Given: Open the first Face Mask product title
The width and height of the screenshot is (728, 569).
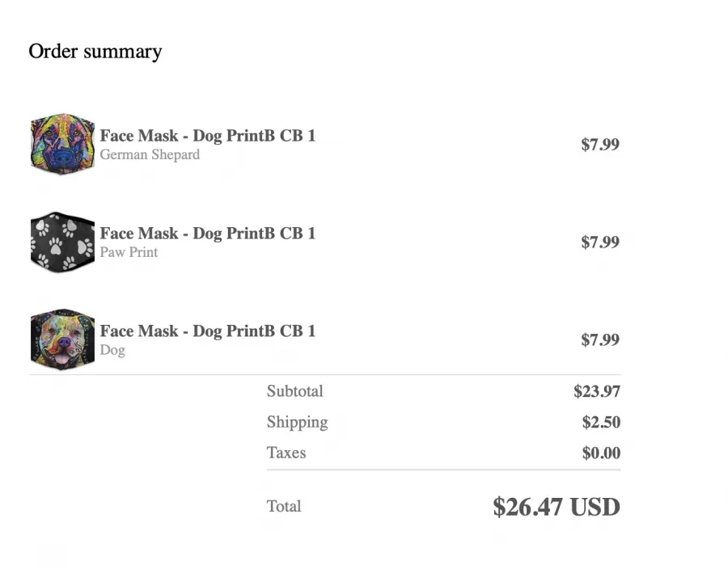Looking at the screenshot, I should 208,136.
